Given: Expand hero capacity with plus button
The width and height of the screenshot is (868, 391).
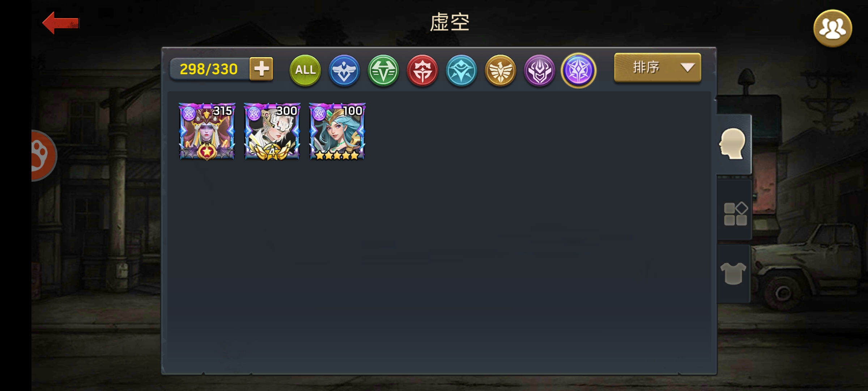Looking at the screenshot, I should (x=261, y=69).
